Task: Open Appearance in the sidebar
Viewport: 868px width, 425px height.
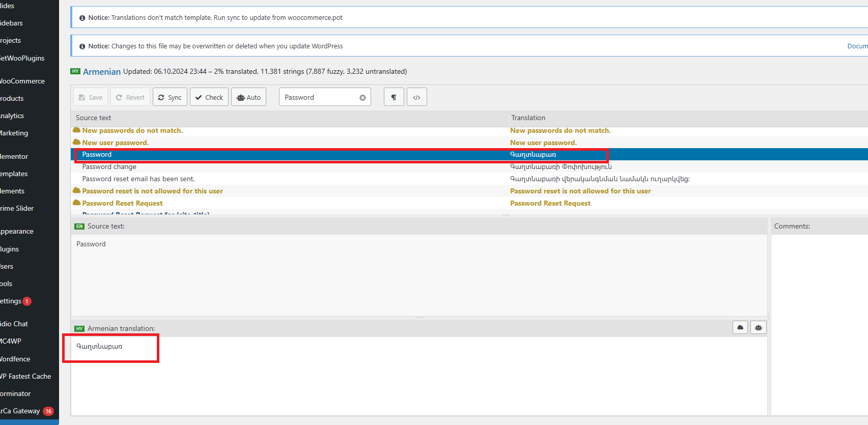Action: (17, 231)
